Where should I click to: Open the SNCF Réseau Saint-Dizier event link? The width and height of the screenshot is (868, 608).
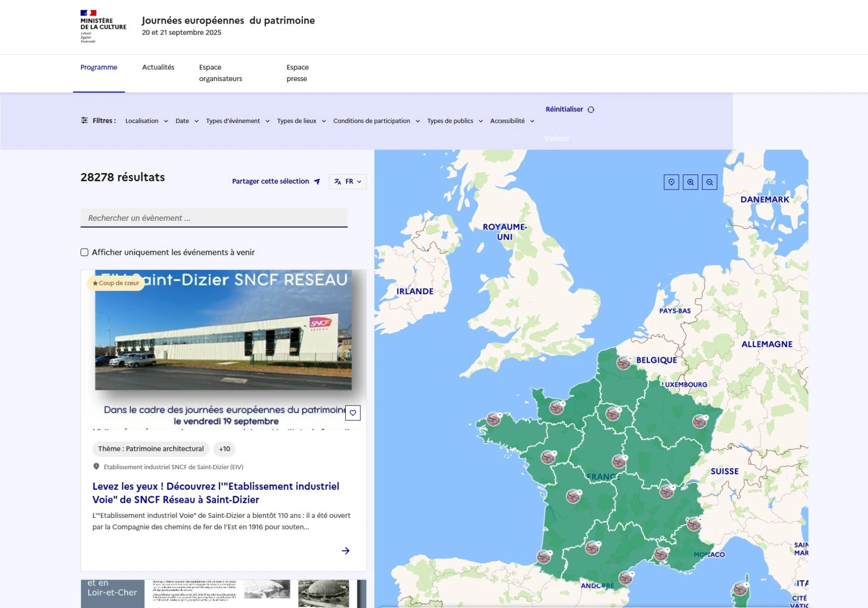pyautogui.click(x=216, y=493)
